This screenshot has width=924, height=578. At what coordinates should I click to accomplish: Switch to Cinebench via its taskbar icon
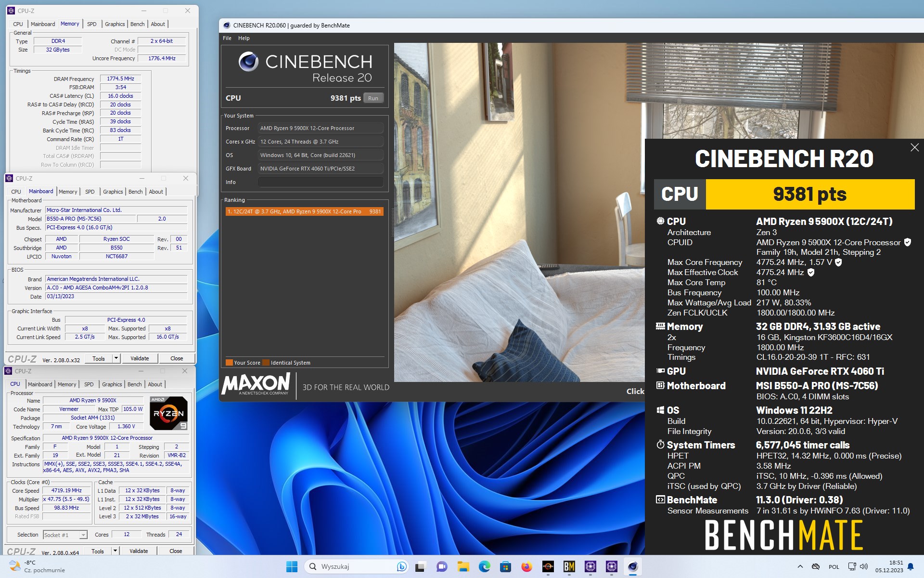[x=632, y=566]
